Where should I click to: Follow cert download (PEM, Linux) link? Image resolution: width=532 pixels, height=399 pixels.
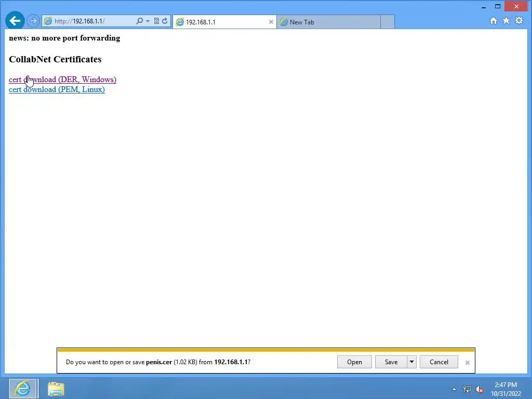(x=57, y=89)
